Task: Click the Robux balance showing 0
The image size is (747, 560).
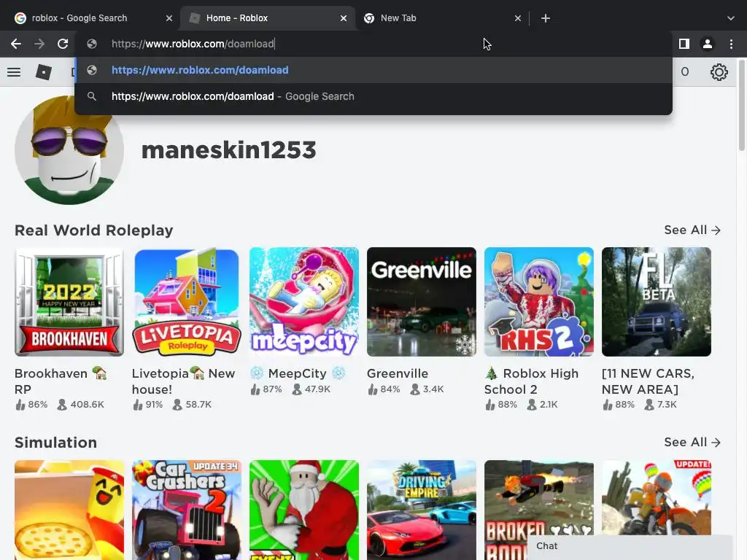Action: [x=684, y=72]
